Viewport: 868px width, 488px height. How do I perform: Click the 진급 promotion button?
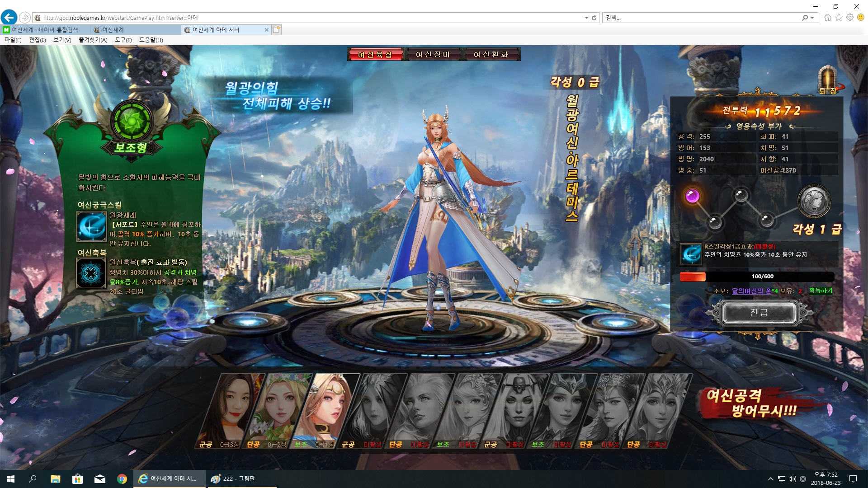click(759, 313)
